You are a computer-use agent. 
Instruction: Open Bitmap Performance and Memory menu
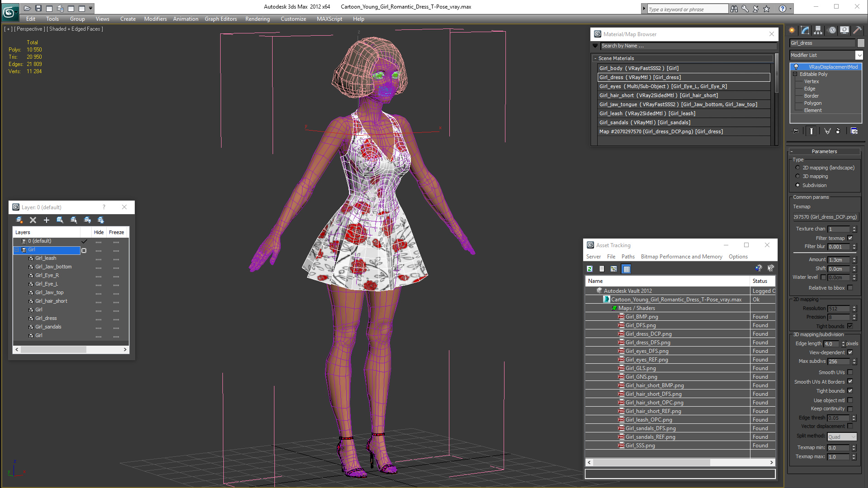pyautogui.click(x=681, y=257)
